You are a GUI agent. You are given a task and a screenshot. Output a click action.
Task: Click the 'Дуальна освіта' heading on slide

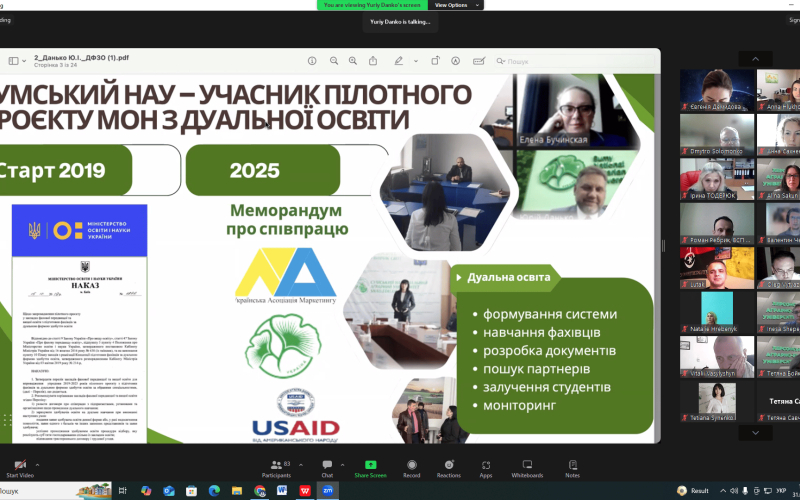508,277
